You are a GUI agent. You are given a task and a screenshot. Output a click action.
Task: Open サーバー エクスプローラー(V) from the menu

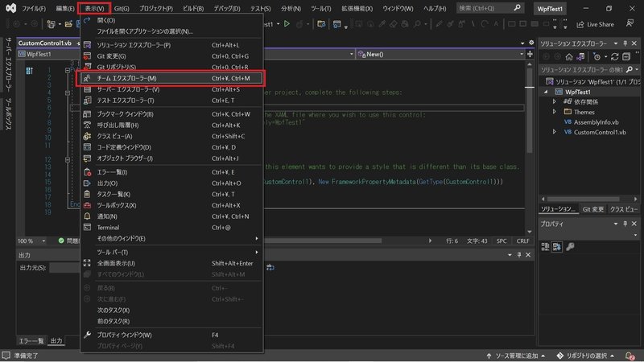(x=171, y=89)
